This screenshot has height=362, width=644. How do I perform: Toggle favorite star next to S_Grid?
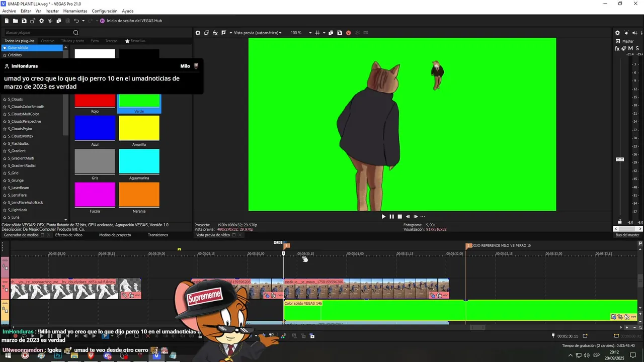click(5, 173)
